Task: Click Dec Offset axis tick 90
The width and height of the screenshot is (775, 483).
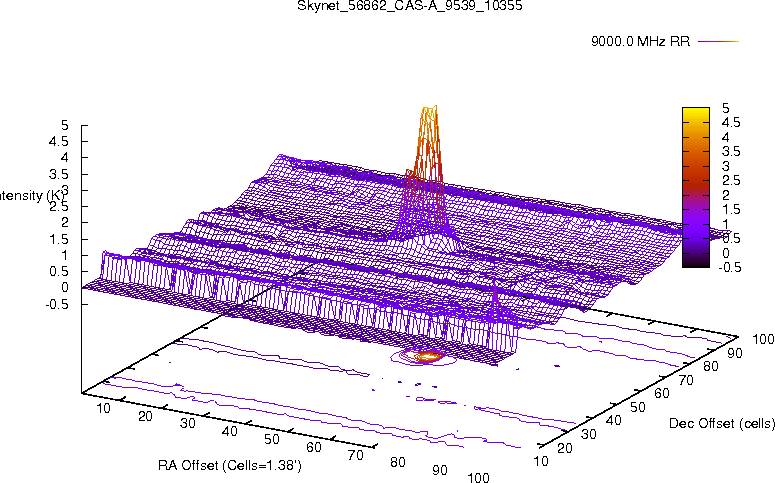Action: pyautogui.click(x=734, y=353)
